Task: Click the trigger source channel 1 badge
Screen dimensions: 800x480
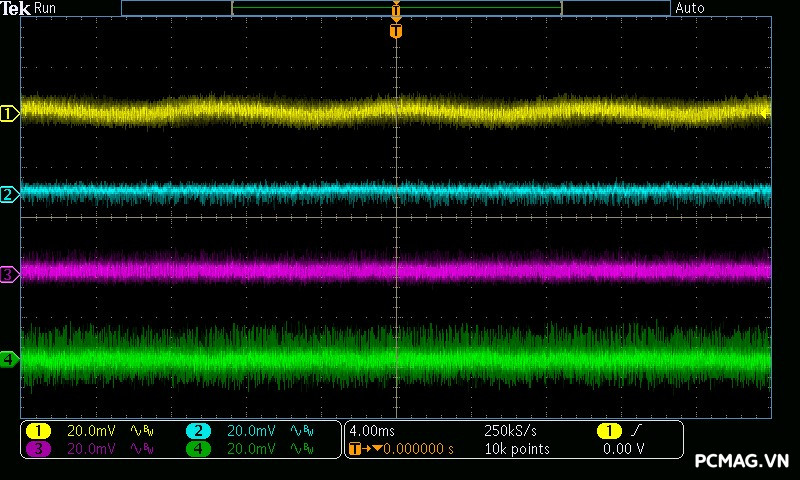Action: click(x=609, y=431)
